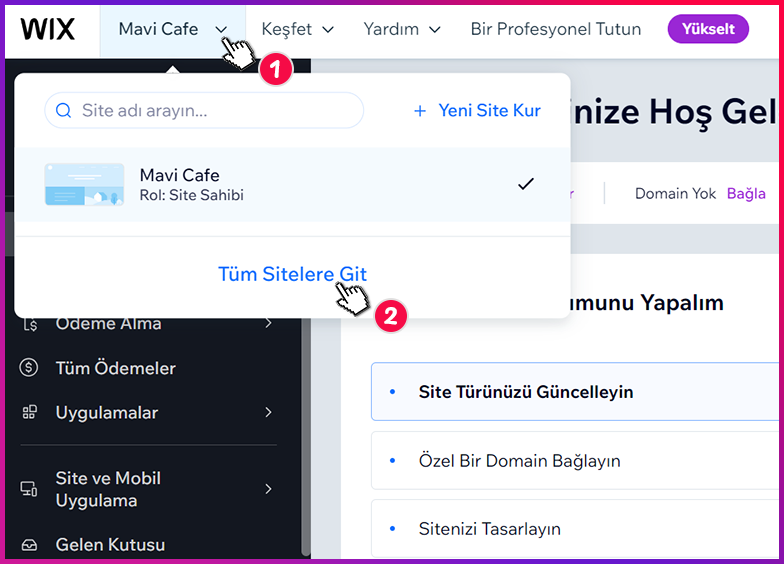This screenshot has width=784, height=564.
Task: Click the search magnifier icon
Action: [x=64, y=110]
